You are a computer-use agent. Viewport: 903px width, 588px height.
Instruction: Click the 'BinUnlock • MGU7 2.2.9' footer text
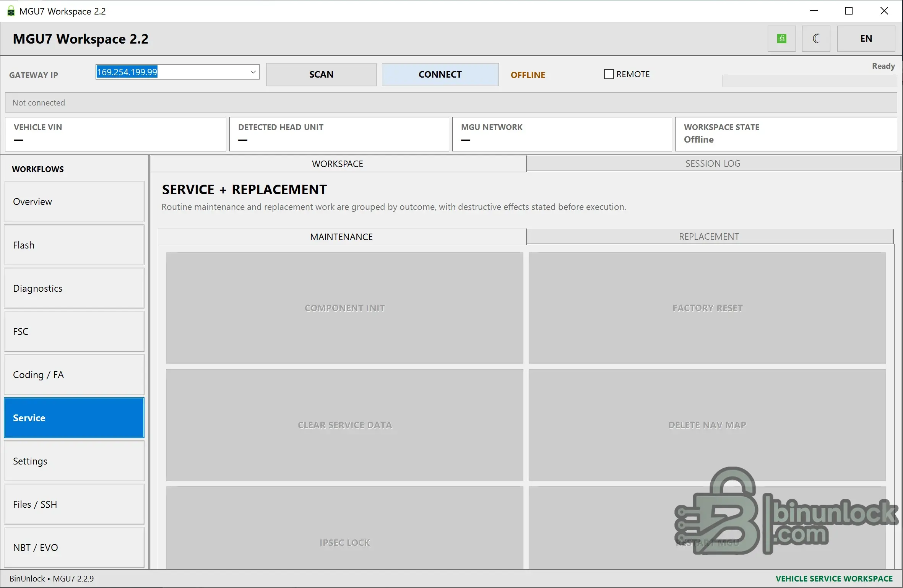(52, 579)
